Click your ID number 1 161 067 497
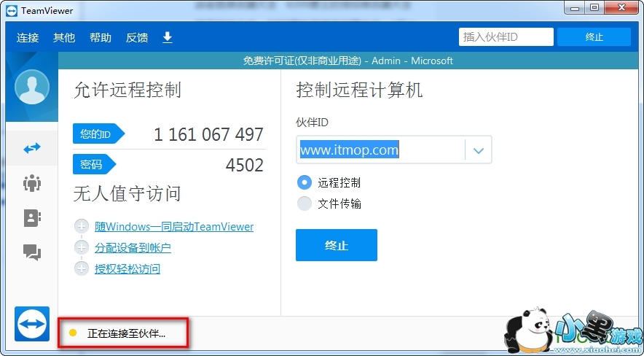 [208, 134]
